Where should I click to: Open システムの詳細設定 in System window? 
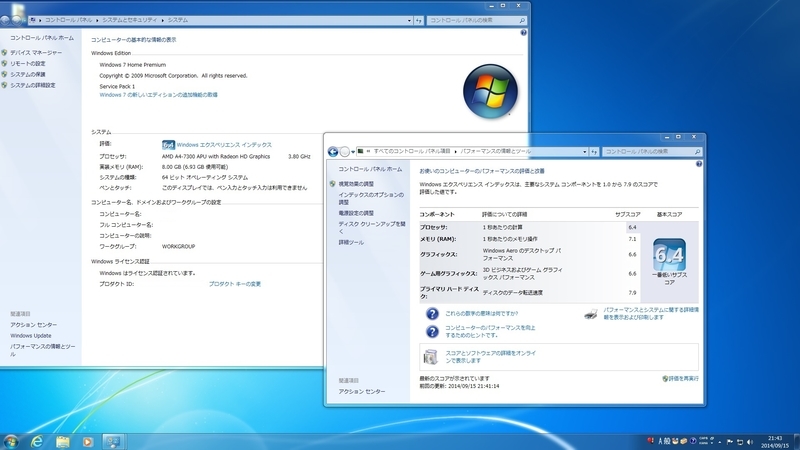tap(33, 85)
